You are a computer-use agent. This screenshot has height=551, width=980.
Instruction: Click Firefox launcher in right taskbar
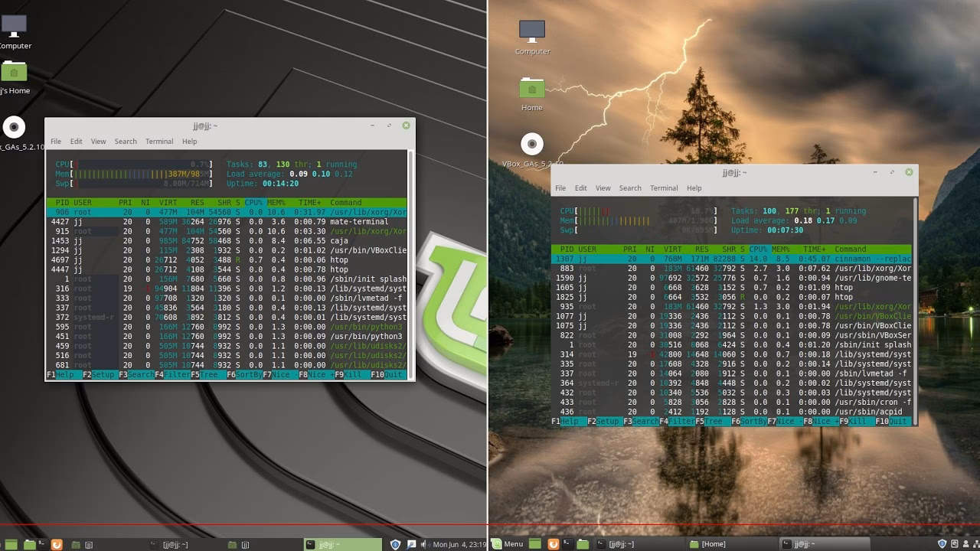point(554,544)
